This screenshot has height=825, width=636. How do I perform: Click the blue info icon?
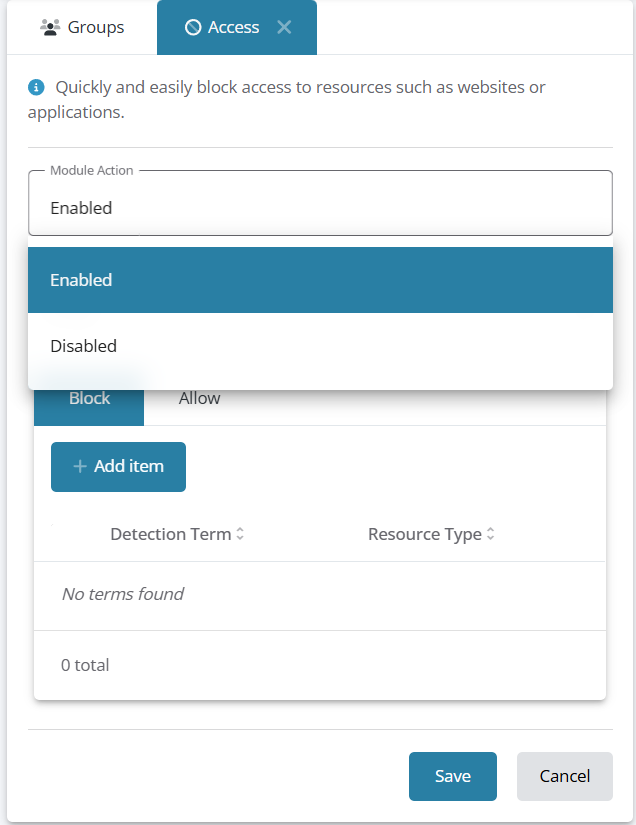click(x=36, y=87)
